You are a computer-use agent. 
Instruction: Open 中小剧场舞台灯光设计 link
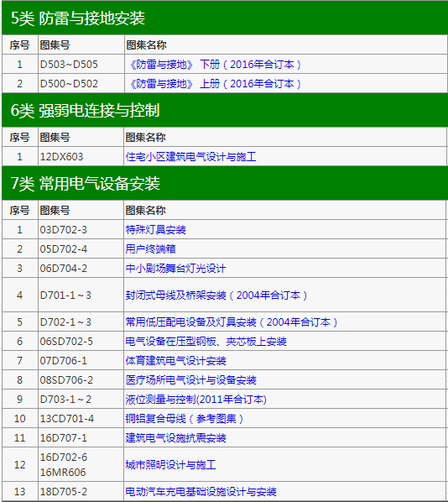point(175,268)
